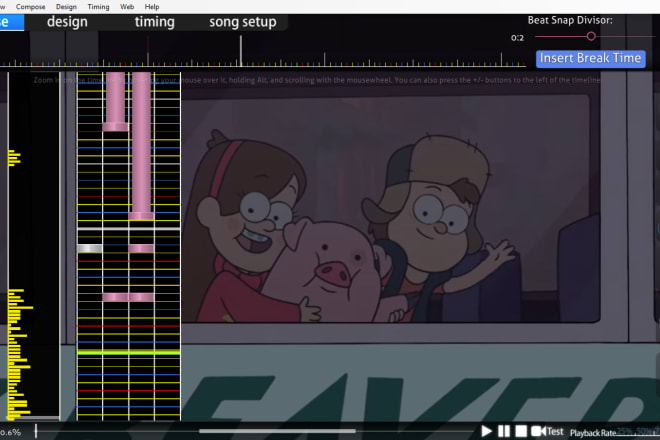Screen dimensions: 660x440
Task: Select the white note in the first column
Action: [x=90, y=248]
